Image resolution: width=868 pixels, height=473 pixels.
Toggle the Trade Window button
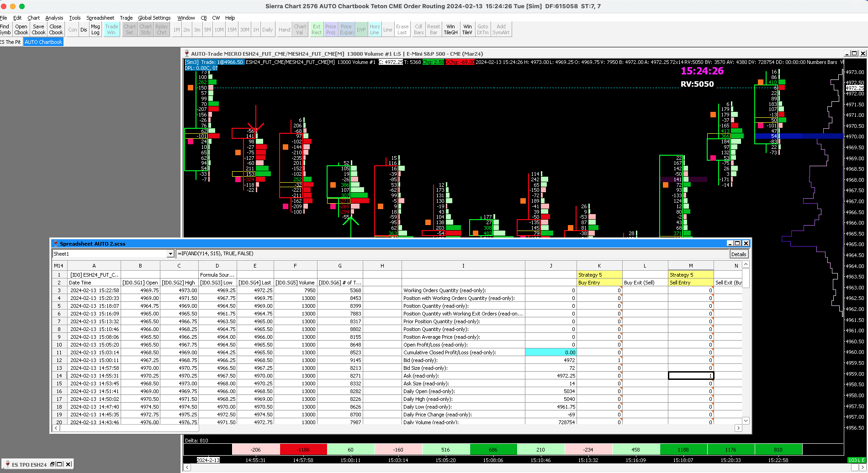pyautogui.click(x=111, y=30)
